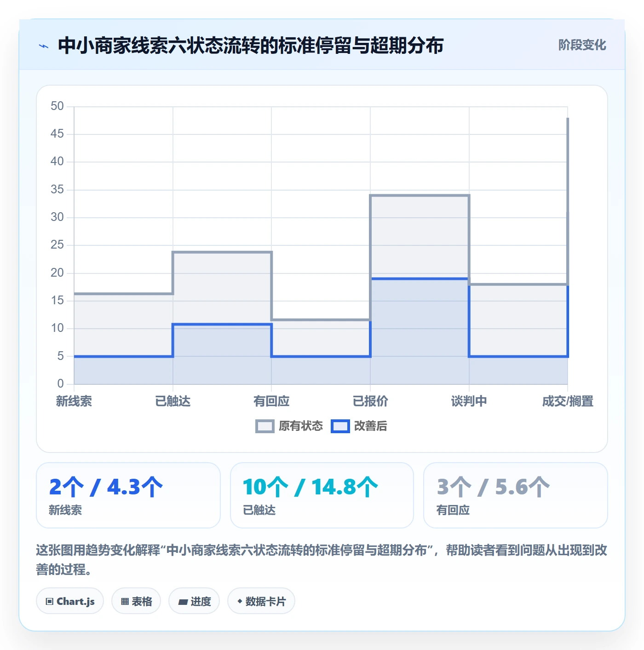This screenshot has width=644, height=650.
Task: Click the 有回应 x-axis label
Action: tap(271, 401)
